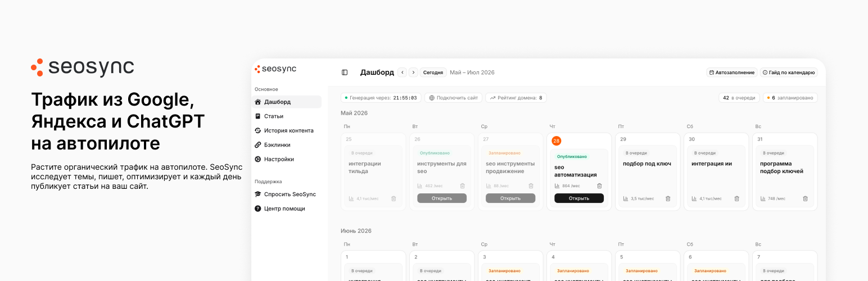Click the 42 в очереди counter
This screenshot has height=281, width=868.
tap(739, 98)
